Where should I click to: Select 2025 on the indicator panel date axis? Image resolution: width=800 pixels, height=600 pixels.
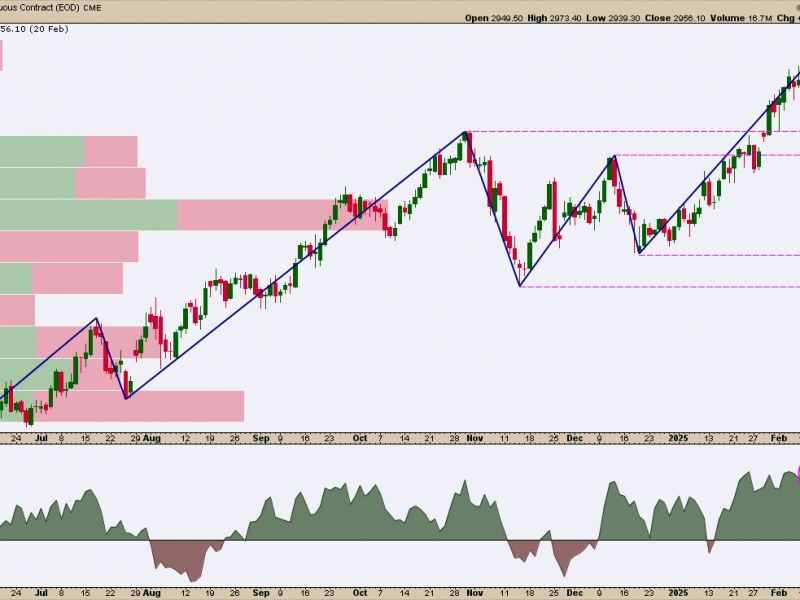pyautogui.click(x=678, y=593)
